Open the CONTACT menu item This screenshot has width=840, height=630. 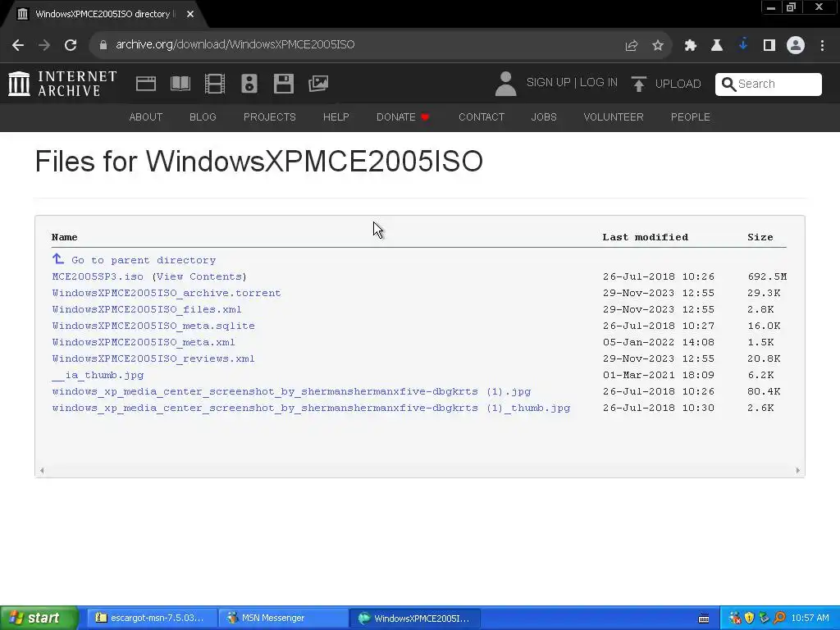point(481,116)
